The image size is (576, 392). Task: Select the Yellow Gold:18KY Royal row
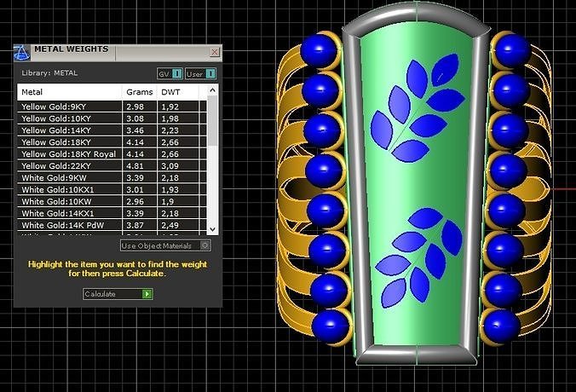click(112, 154)
